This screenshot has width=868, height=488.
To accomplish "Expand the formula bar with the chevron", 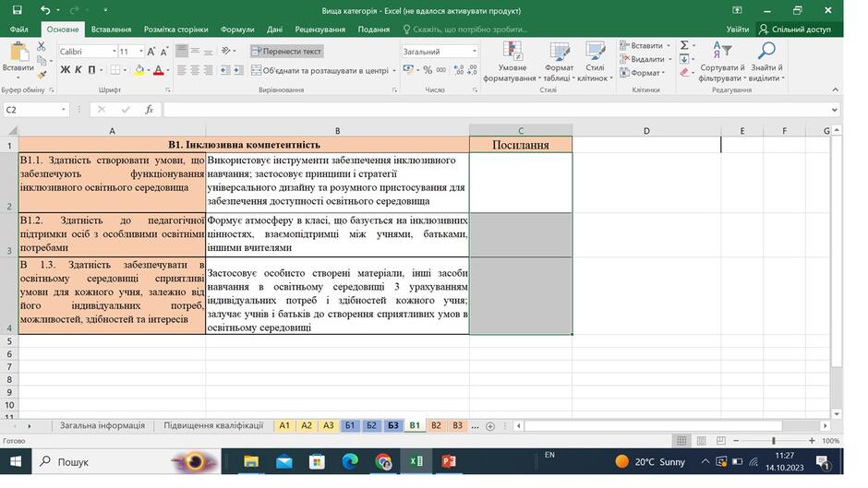I will click(834, 110).
